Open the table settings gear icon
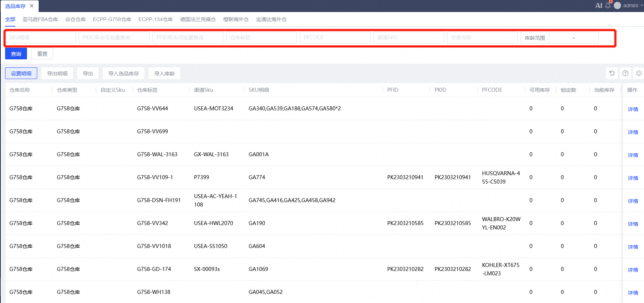 coord(639,73)
